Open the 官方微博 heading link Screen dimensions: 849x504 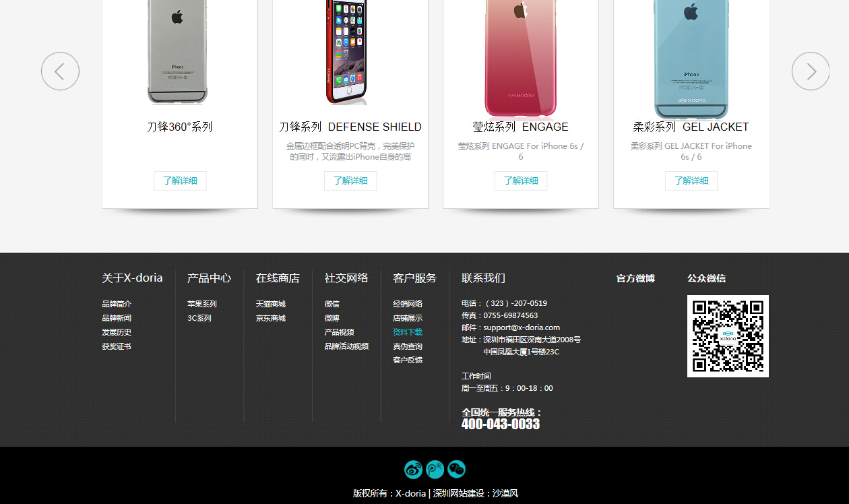click(x=635, y=278)
